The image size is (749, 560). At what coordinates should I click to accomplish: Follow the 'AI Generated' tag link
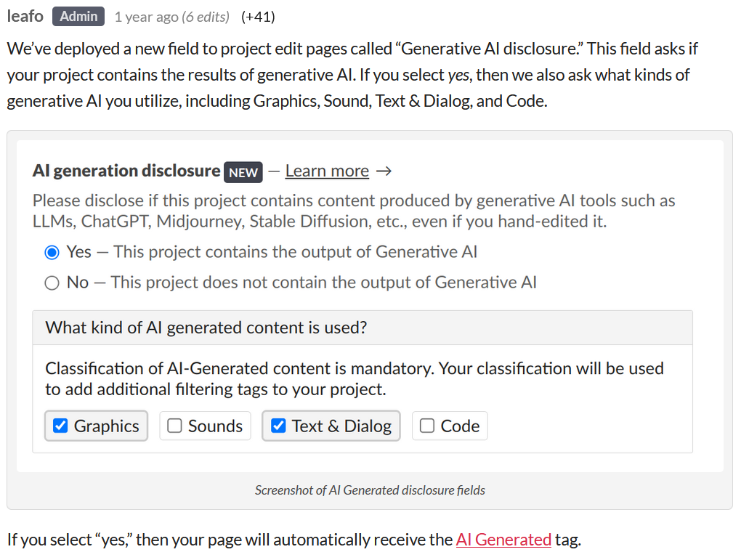click(x=503, y=540)
